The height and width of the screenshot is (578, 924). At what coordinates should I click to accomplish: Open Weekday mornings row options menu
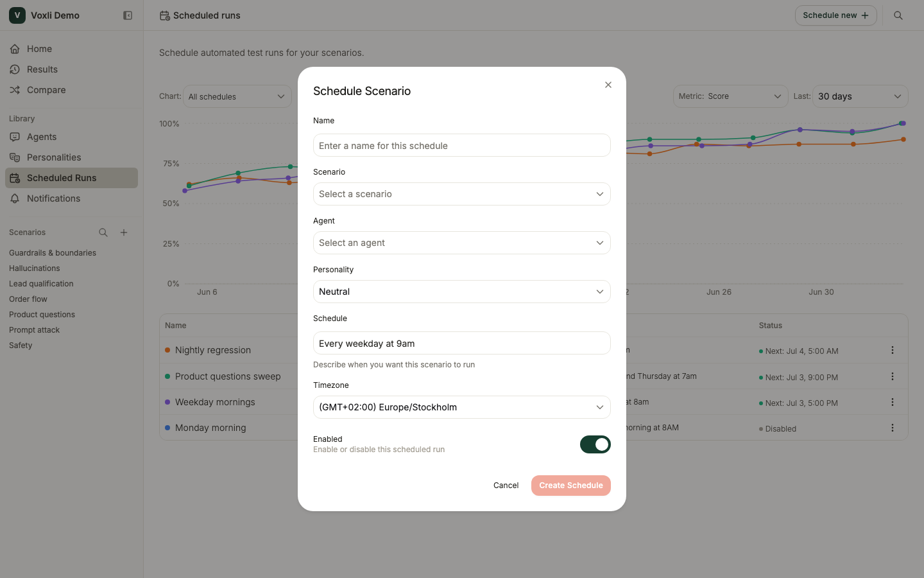point(893,402)
